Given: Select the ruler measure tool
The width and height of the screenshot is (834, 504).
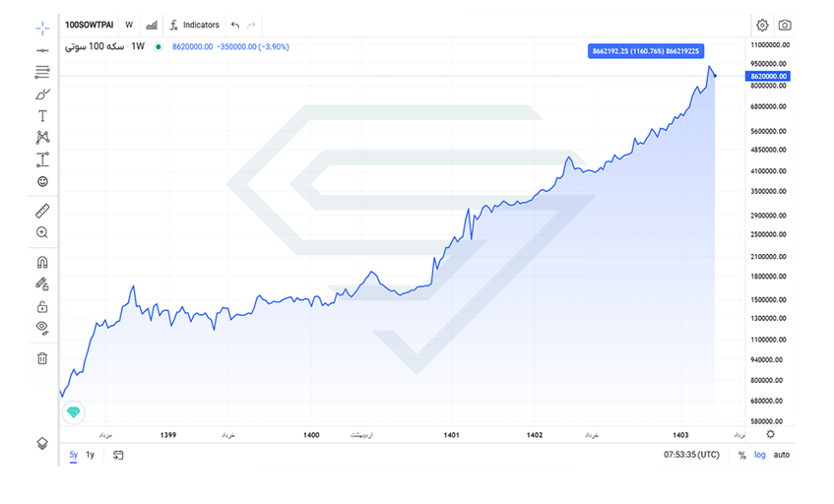Looking at the screenshot, I should [x=42, y=211].
